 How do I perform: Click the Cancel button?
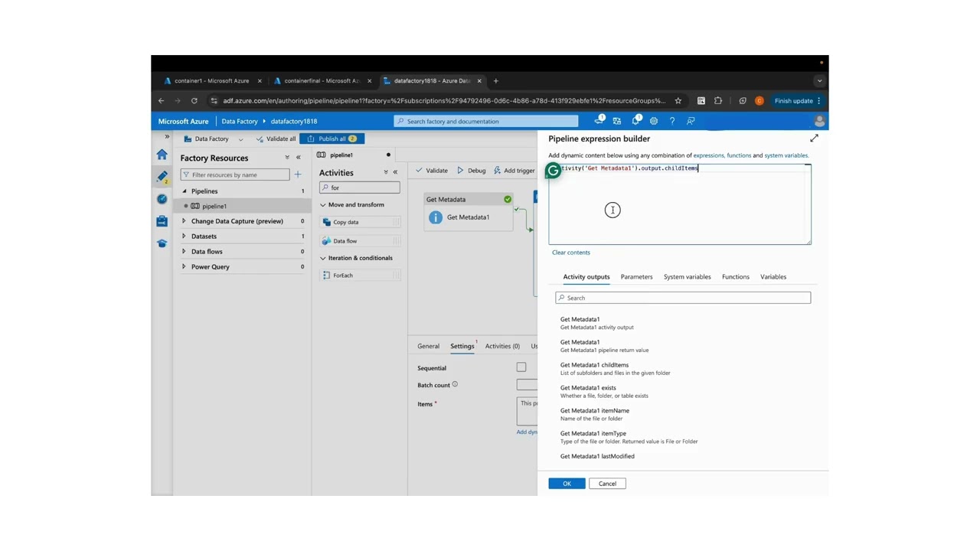(607, 484)
